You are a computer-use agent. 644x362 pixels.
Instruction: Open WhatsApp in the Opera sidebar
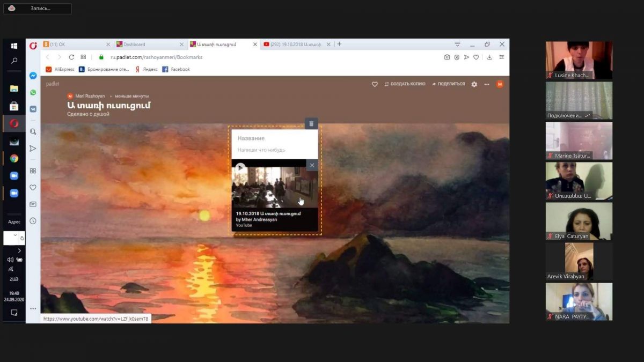(33, 92)
